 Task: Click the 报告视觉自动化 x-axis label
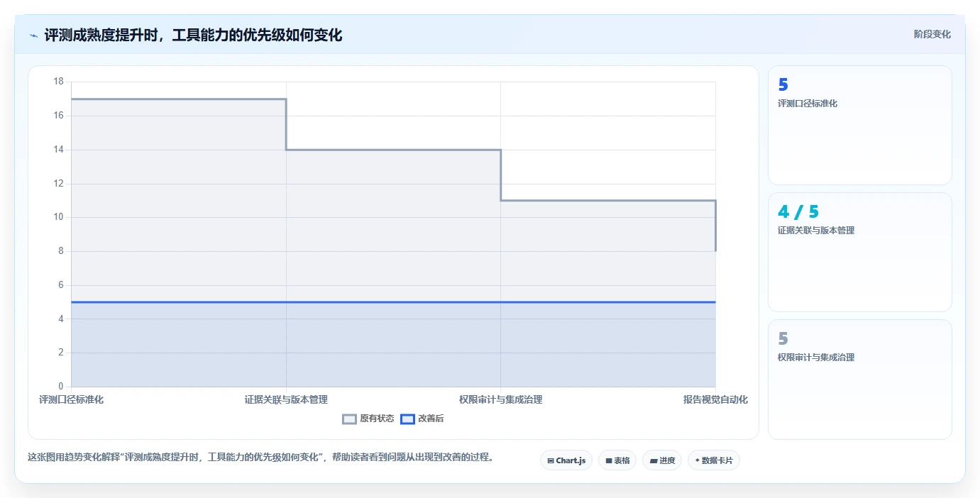(715, 399)
